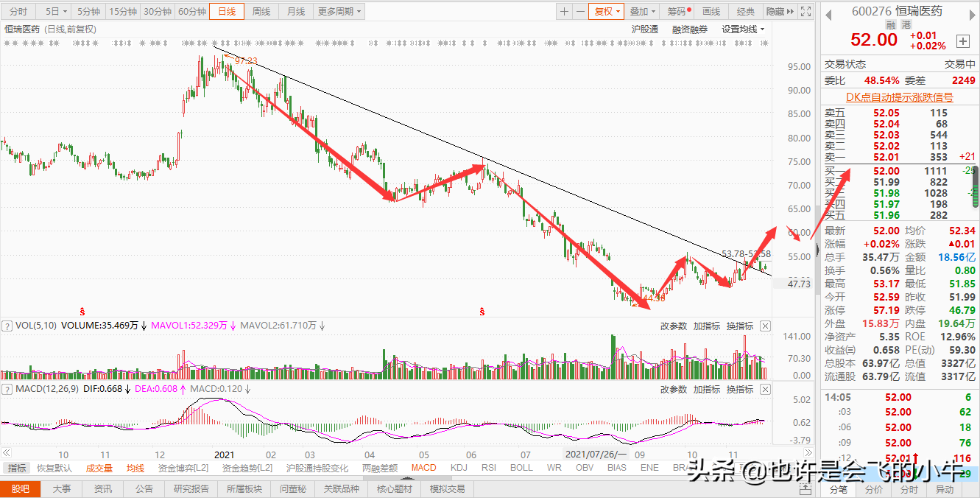
Task: Enable the KDJ indicator
Action: point(459,468)
